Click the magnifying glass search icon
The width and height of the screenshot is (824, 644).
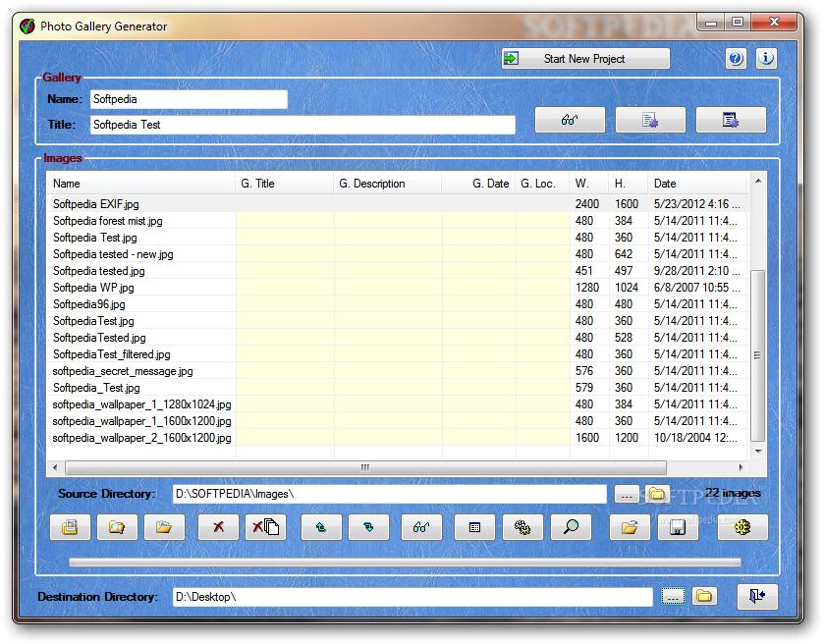pyautogui.click(x=571, y=527)
